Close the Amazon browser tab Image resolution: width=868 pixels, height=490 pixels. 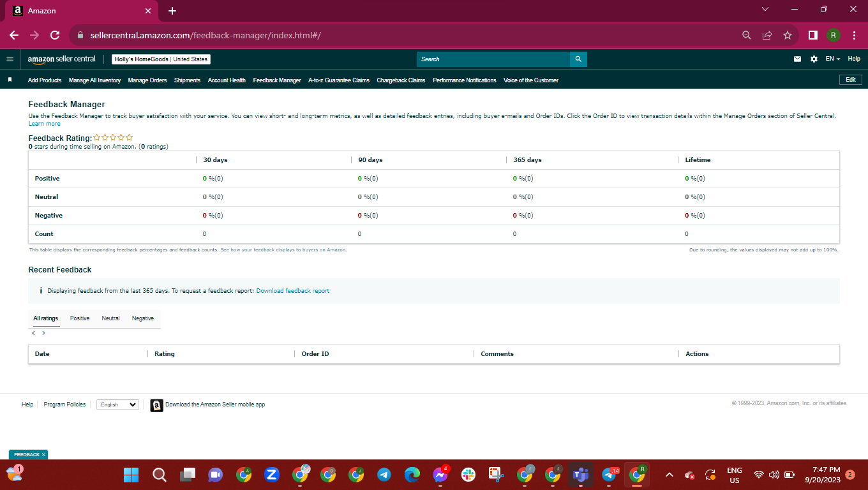(148, 11)
